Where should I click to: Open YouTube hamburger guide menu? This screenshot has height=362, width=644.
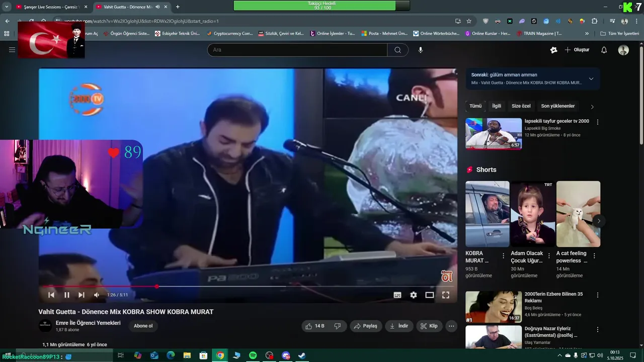coord(12,50)
